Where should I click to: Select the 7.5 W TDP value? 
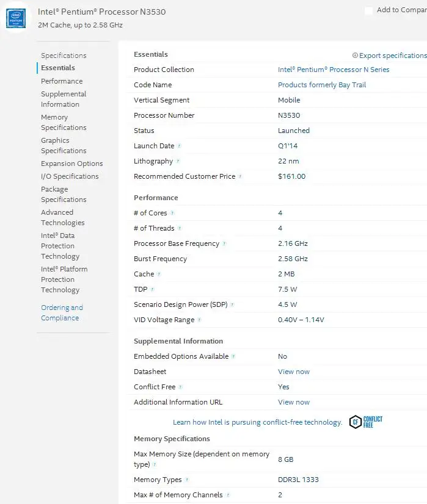(287, 289)
